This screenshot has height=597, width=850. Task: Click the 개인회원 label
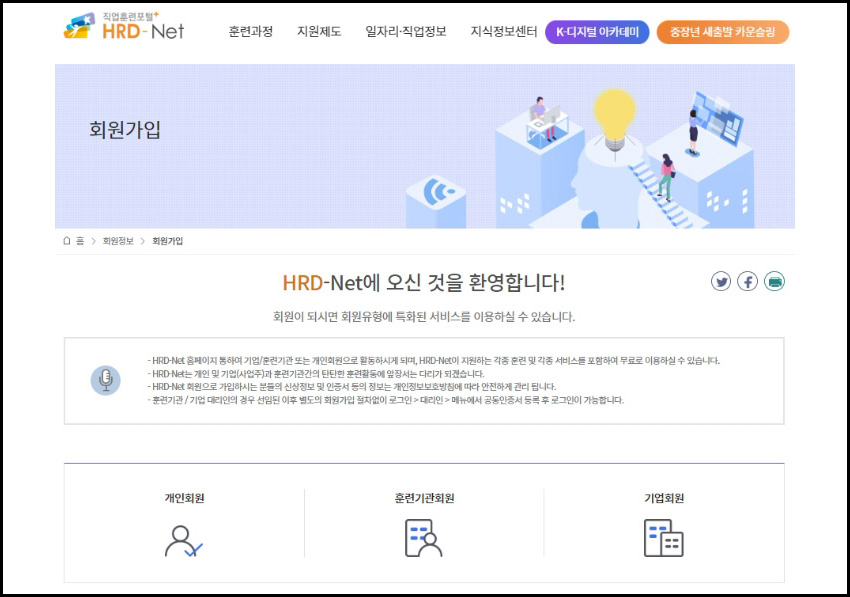[x=184, y=498]
